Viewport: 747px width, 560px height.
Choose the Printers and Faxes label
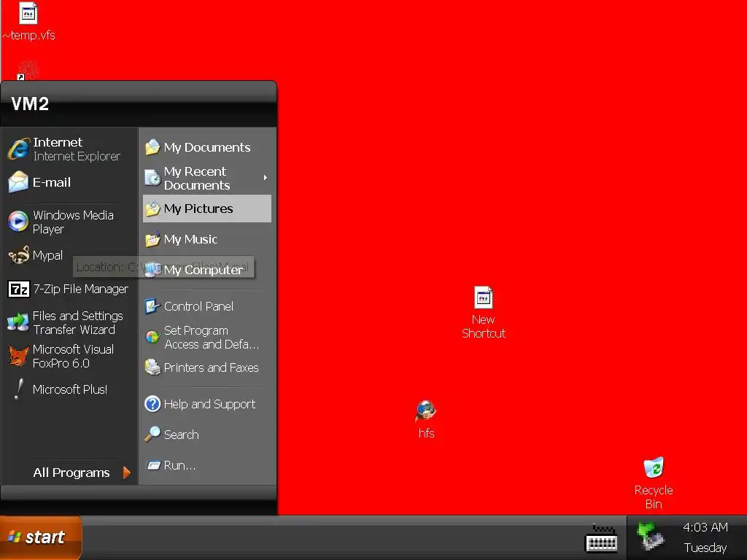tap(211, 367)
